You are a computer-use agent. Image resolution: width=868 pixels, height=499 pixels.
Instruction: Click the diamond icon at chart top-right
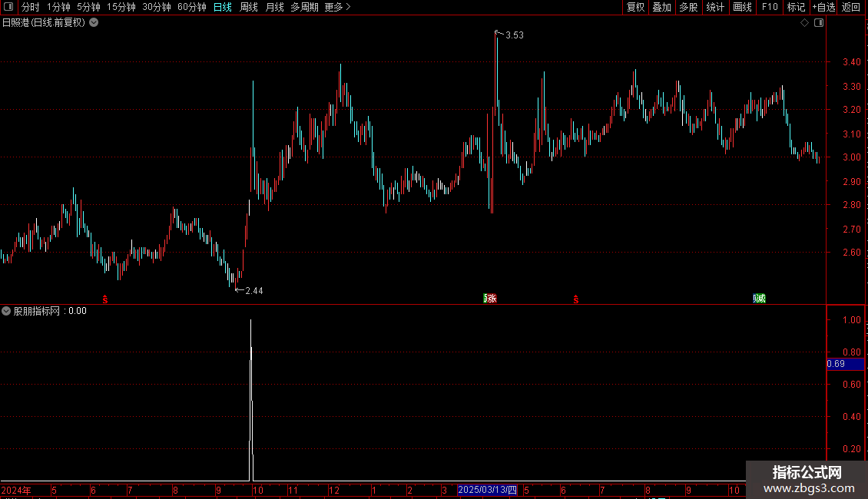click(805, 23)
